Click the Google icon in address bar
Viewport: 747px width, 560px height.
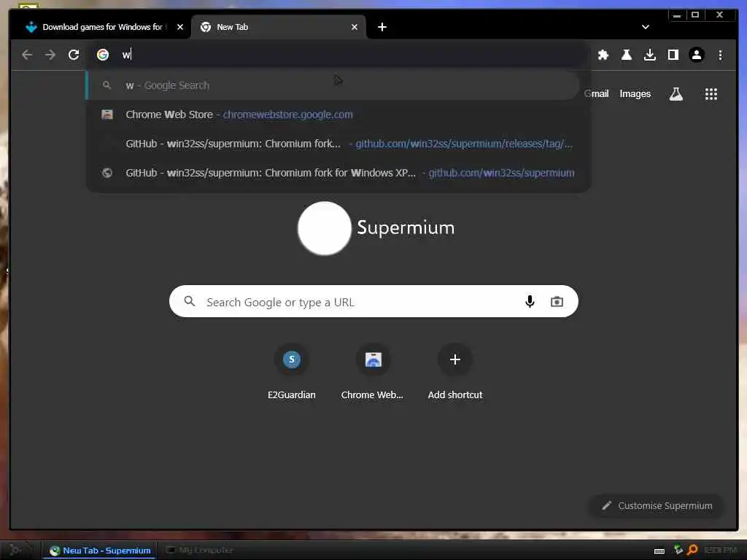(x=102, y=55)
